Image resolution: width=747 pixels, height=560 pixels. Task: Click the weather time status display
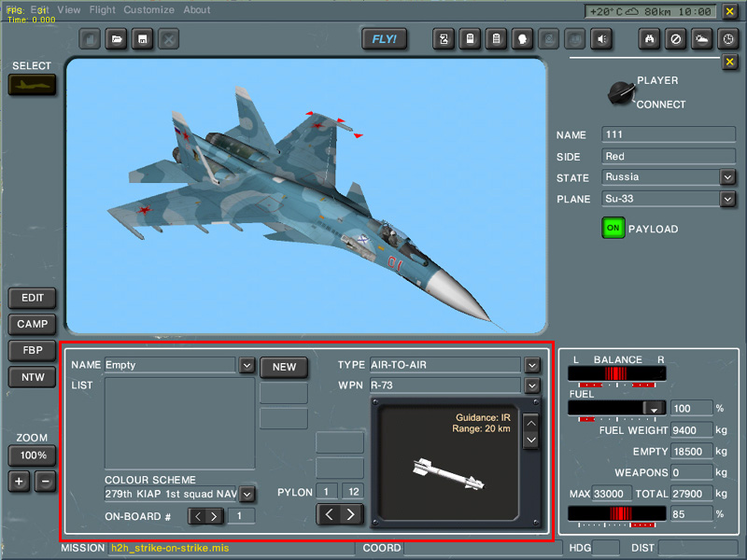650,11
